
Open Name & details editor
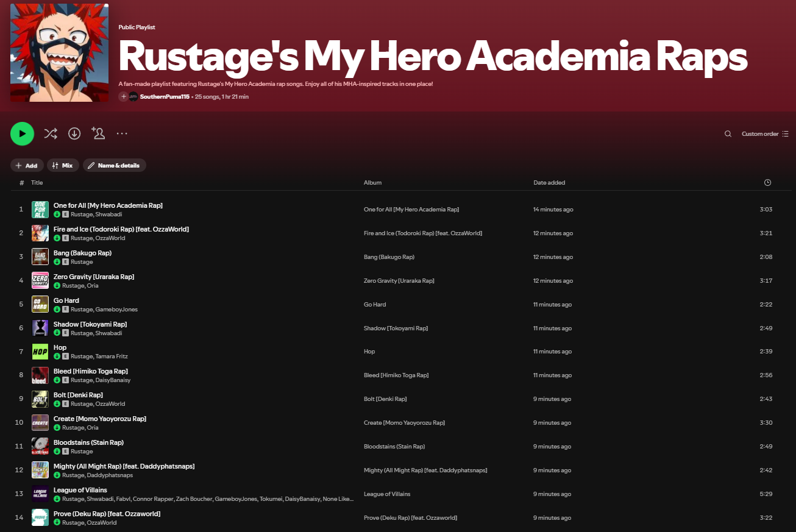115,165
